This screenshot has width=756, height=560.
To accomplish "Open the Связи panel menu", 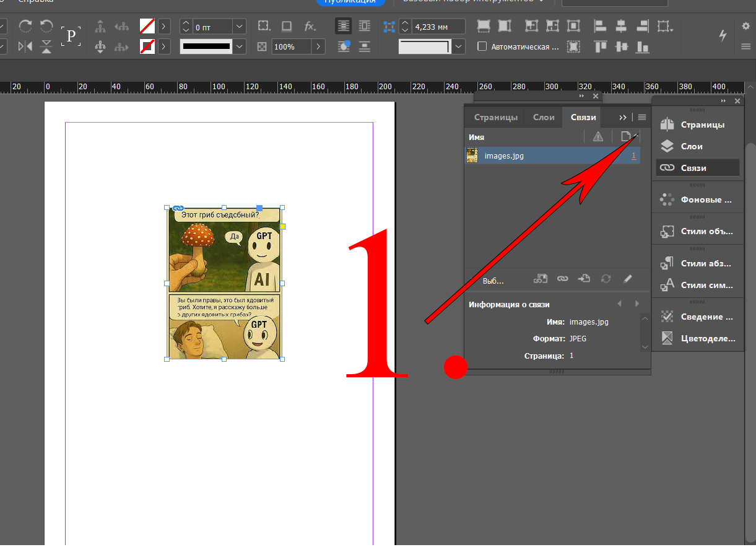I will pyautogui.click(x=642, y=117).
